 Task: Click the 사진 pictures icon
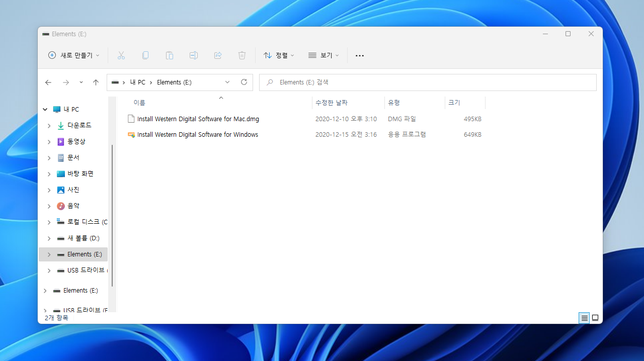pyautogui.click(x=61, y=190)
